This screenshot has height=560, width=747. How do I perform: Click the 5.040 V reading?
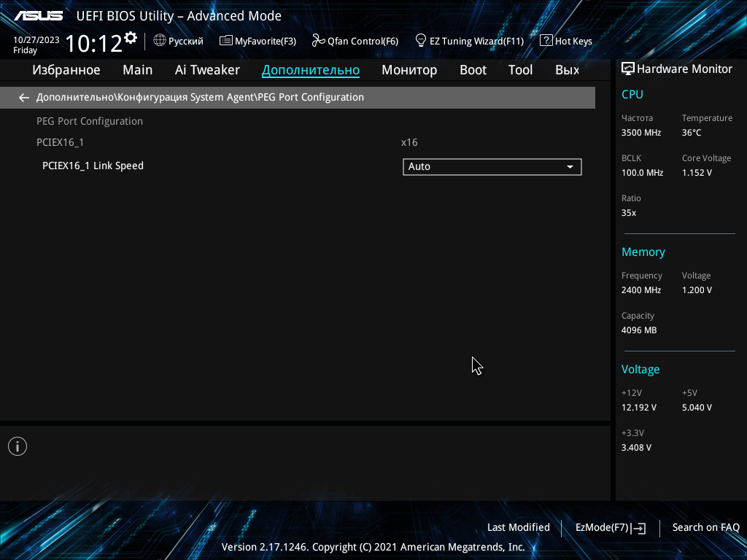tap(697, 408)
